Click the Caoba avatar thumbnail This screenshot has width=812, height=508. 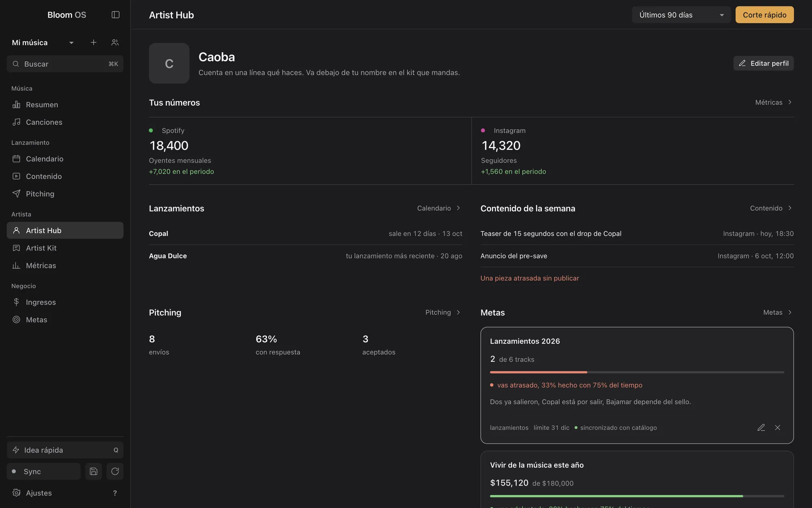coord(169,63)
